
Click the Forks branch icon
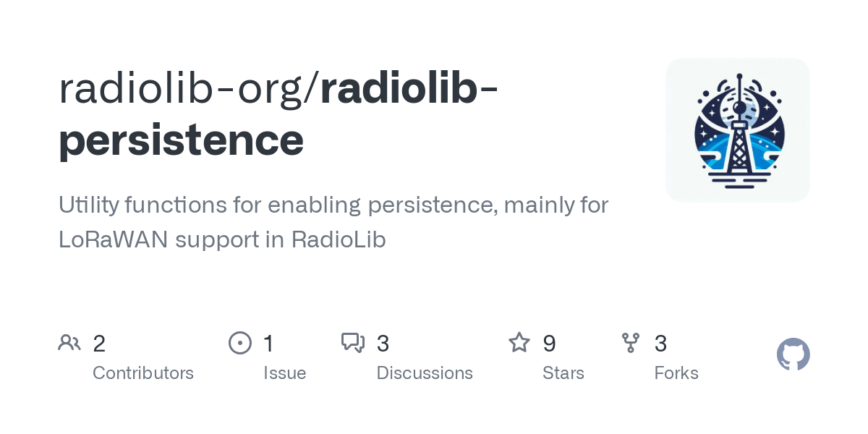coord(631,343)
